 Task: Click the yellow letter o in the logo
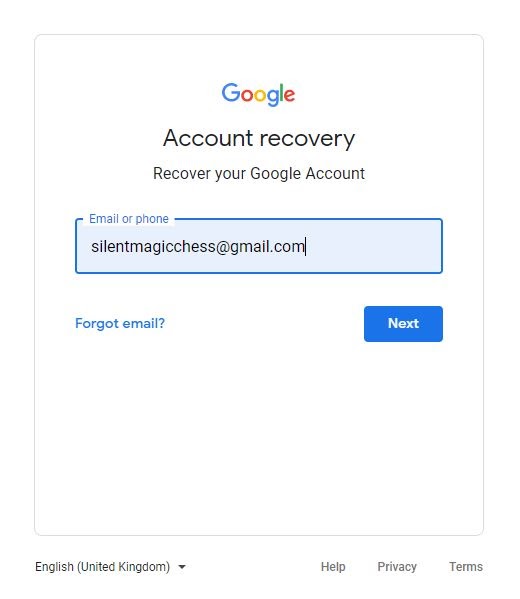(261, 95)
